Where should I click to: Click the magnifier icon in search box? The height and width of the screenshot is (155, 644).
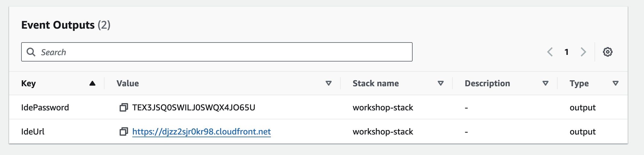tap(31, 52)
